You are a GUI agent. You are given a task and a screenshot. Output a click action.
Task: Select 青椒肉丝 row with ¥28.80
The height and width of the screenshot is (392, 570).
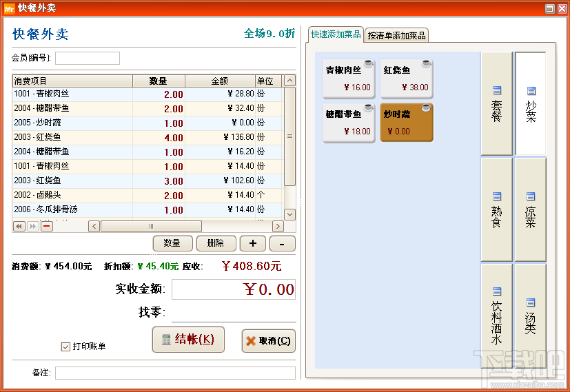pos(148,94)
